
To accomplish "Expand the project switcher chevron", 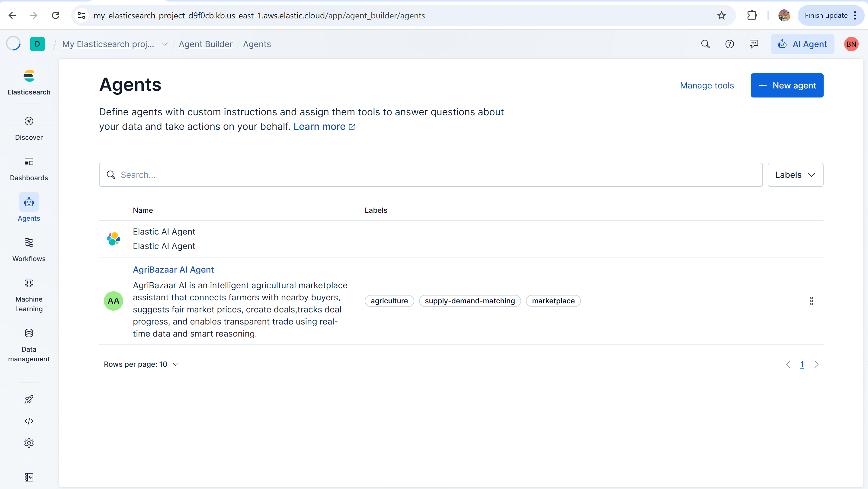I will (165, 44).
